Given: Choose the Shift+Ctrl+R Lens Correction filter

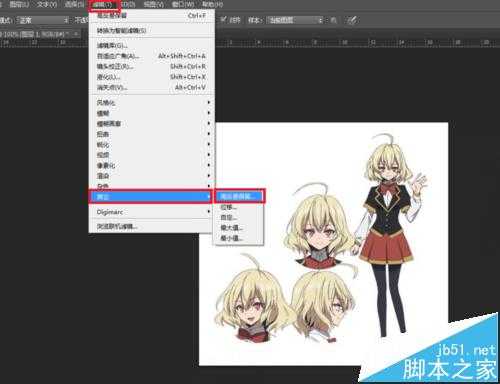Looking at the screenshot, I should pos(152,66).
